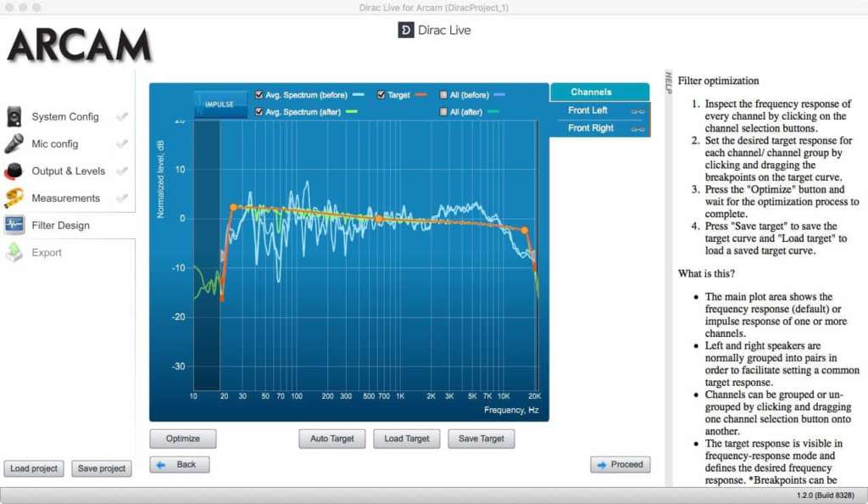The height and width of the screenshot is (504, 868).
Task: Go to Measurements tape measure icon
Action: [x=14, y=198]
